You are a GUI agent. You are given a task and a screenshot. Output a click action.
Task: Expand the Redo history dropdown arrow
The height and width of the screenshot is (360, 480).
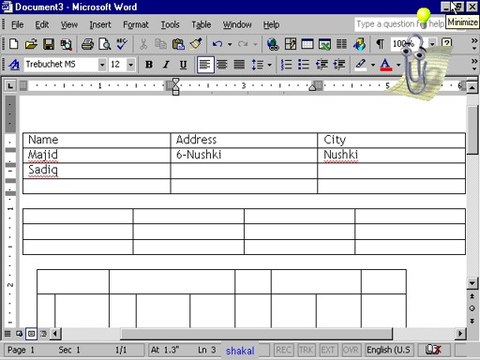click(255, 44)
